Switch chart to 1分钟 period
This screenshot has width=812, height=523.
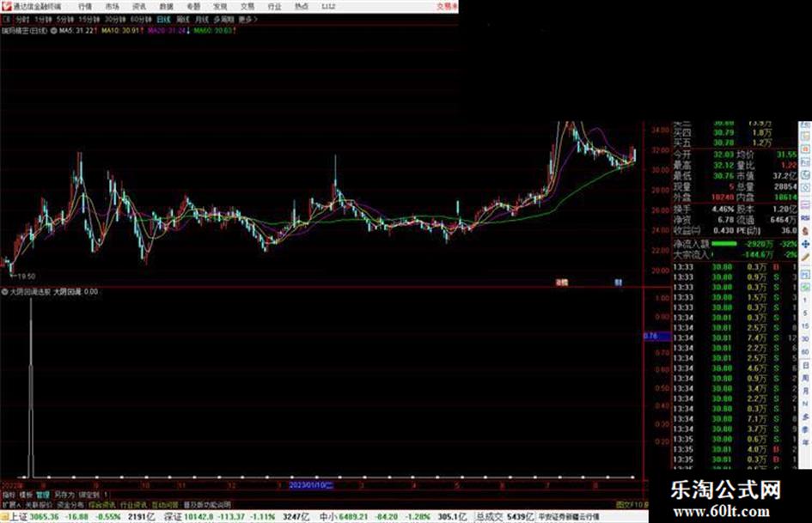pos(43,19)
